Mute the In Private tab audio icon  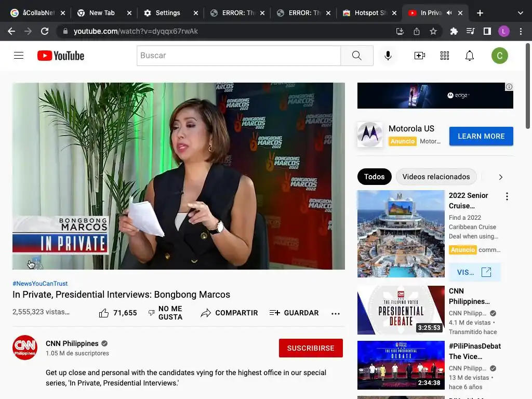coord(449,13)
